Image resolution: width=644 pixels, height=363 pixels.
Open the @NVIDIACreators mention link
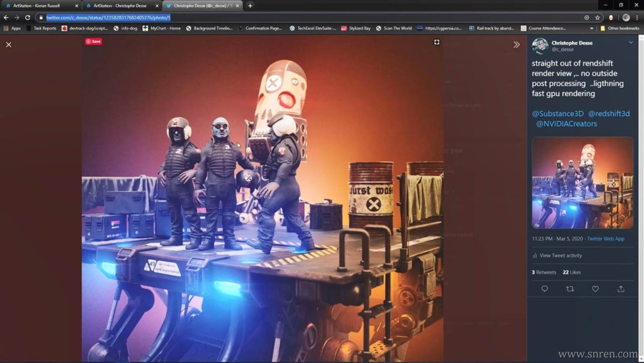(566, 124)
